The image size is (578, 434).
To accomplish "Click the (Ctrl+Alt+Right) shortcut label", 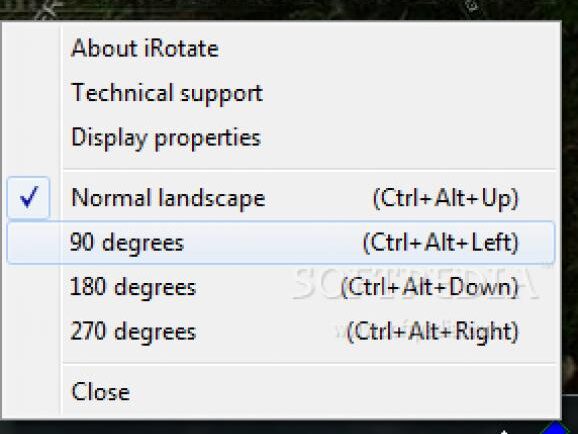I will pyautogui.click(x=433, y=332).
